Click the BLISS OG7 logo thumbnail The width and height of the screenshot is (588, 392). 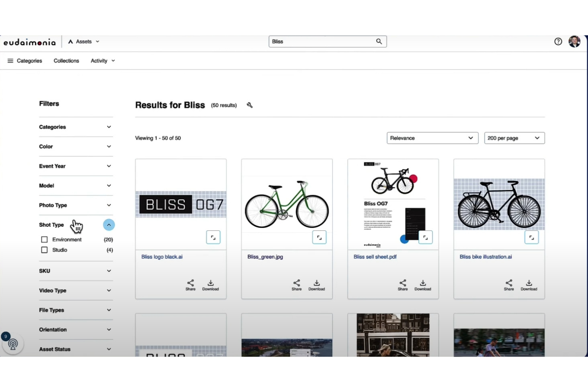(x=181, y=205)
